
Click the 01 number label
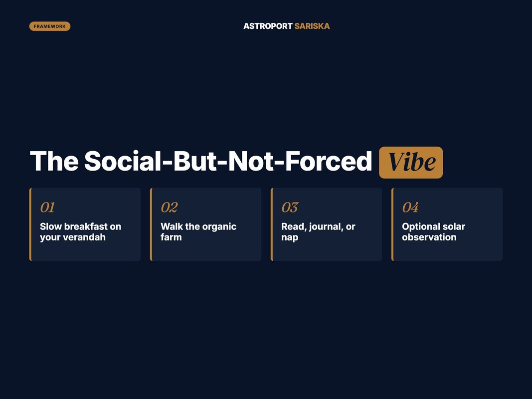pos(47,207)
